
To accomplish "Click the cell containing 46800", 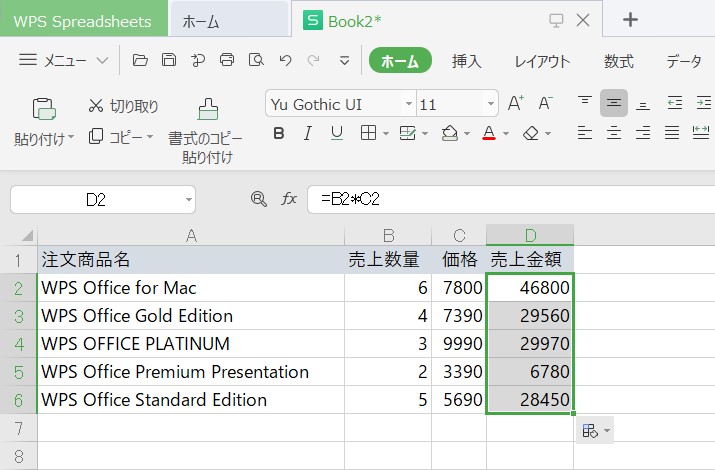I will pos(530,287).
